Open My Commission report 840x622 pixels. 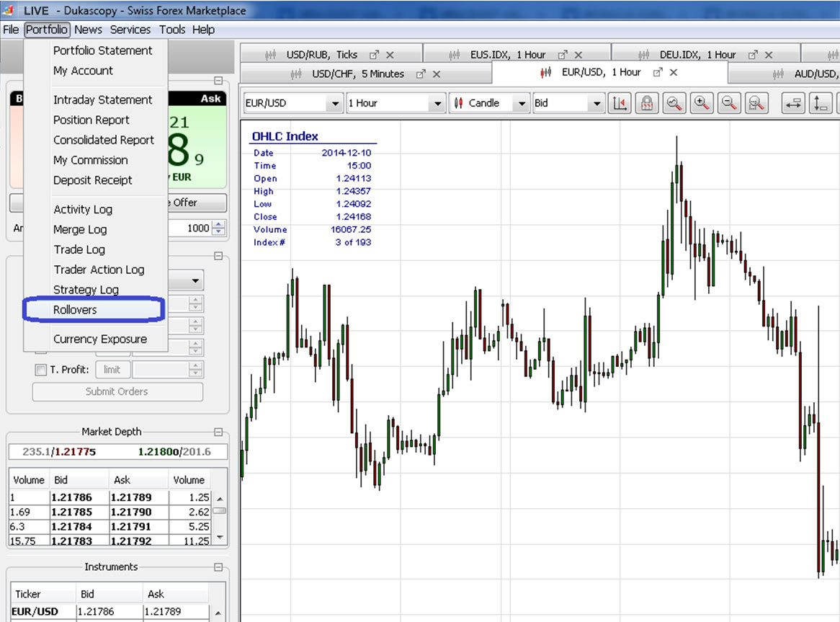click(x=91, y=160)
